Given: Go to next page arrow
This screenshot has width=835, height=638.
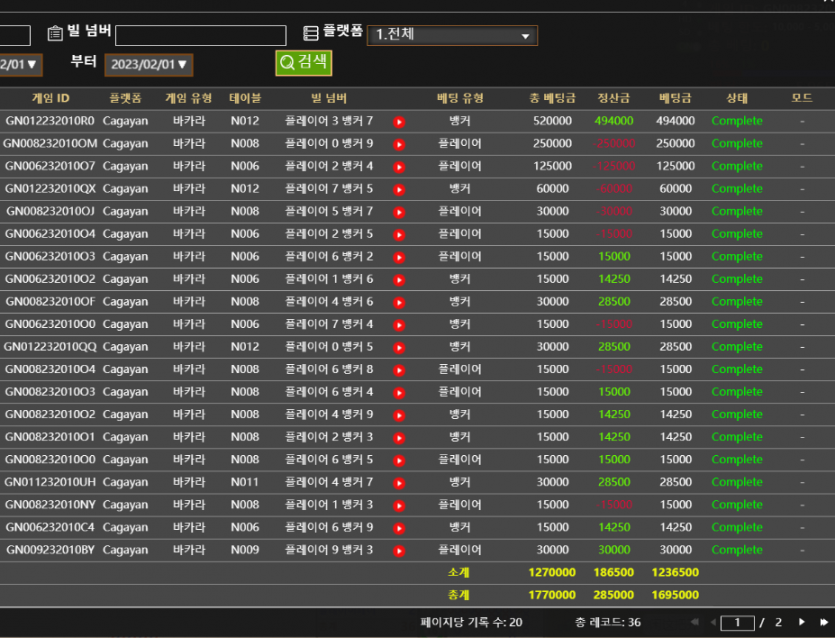Looking at the screenshot, I should click(801, 622).
